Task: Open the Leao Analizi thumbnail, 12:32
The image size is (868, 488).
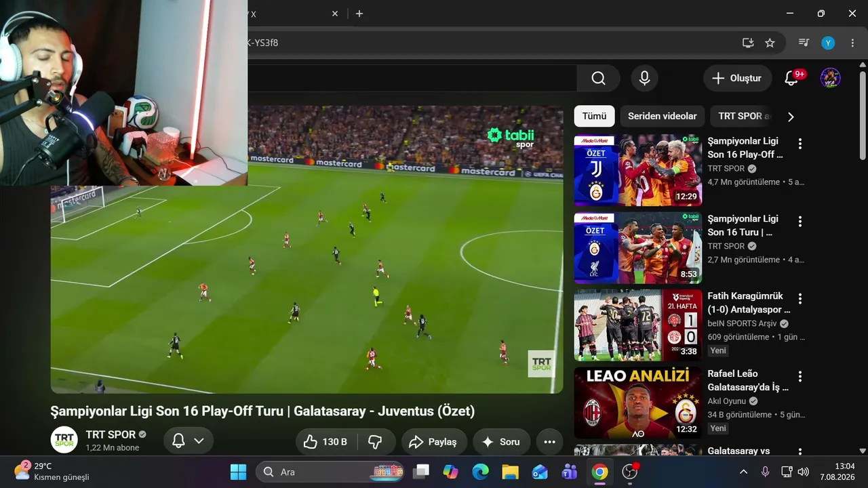Action: point(638,403)
